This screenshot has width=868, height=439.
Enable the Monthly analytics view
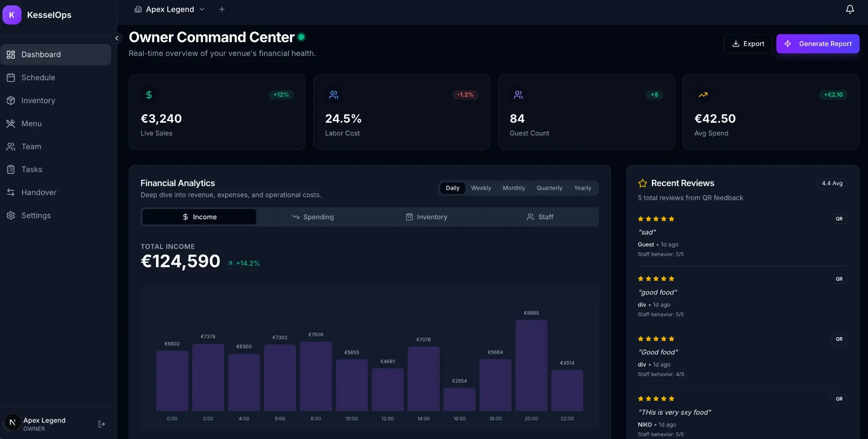click(x=513, y=188)
